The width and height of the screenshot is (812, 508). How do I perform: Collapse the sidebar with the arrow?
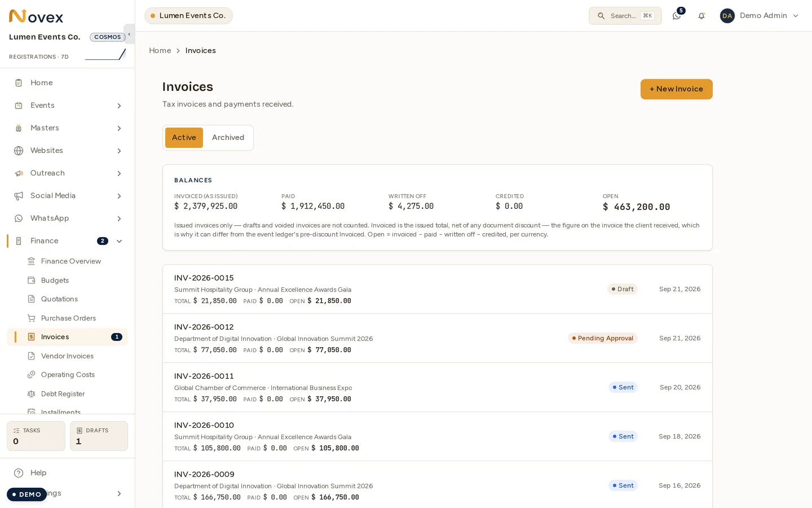click(x=129, y=34)
